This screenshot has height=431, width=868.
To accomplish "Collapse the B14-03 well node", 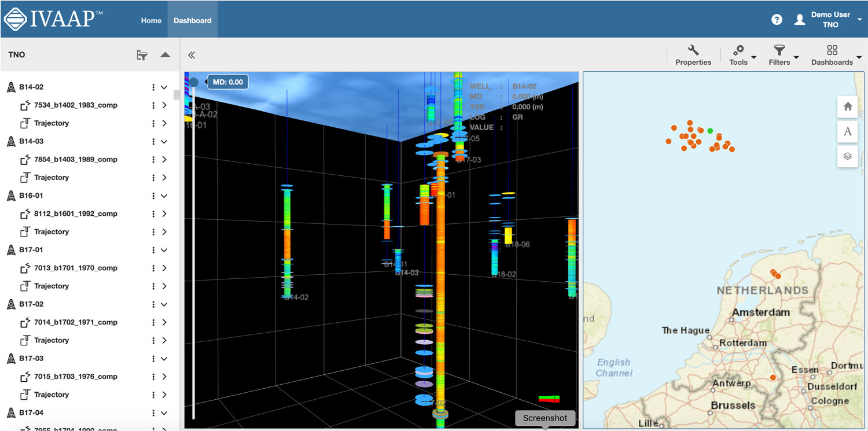I will 164,142.
